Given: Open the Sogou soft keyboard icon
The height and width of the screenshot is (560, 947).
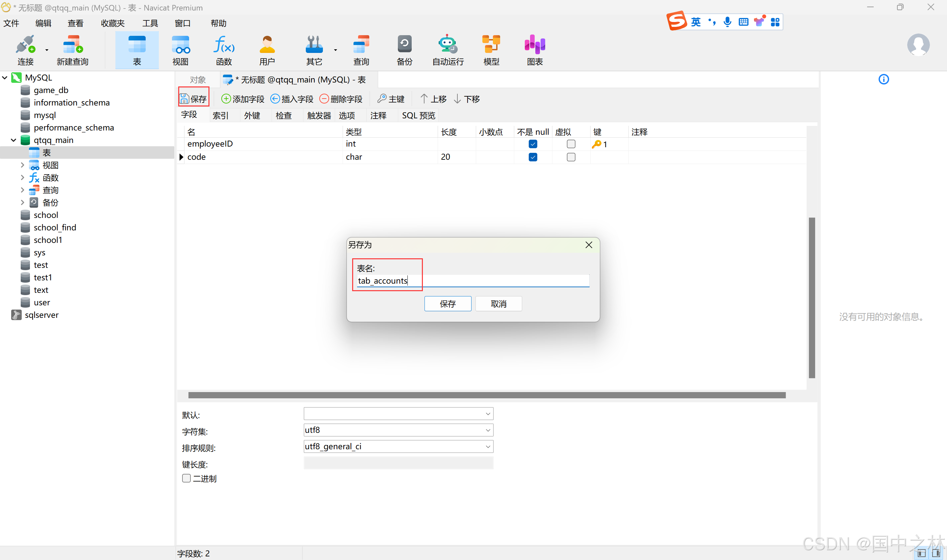Looking at the screenshot, I should tap(743, 22).
